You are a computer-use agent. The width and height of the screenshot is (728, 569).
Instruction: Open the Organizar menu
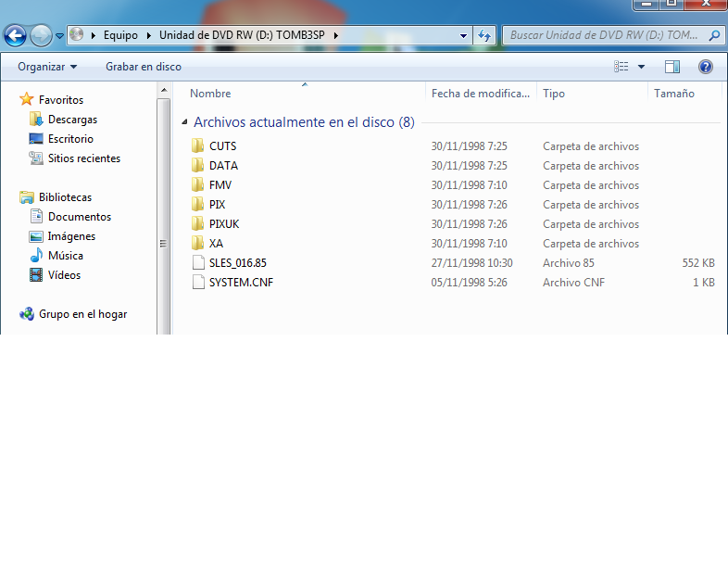point(47,67)
